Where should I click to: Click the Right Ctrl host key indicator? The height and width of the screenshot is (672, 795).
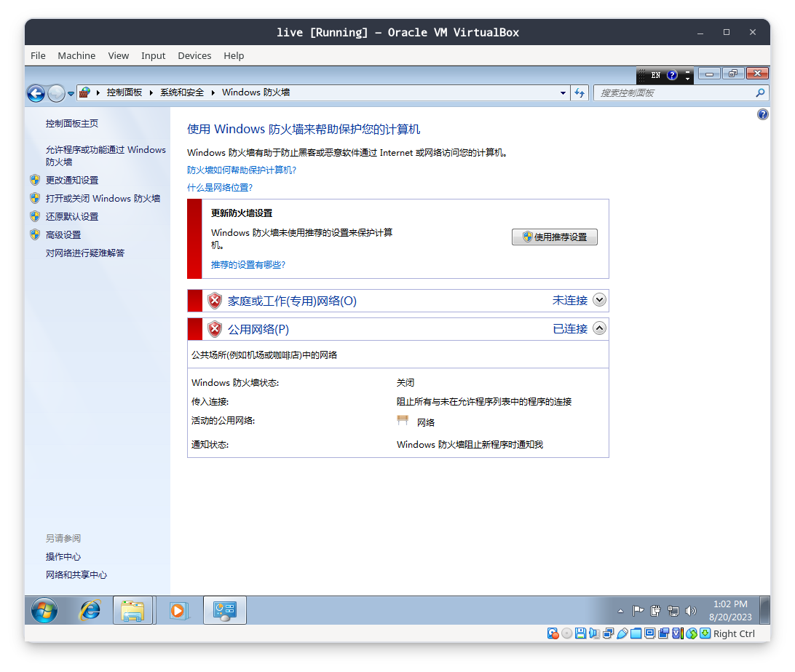click(734, 633)
